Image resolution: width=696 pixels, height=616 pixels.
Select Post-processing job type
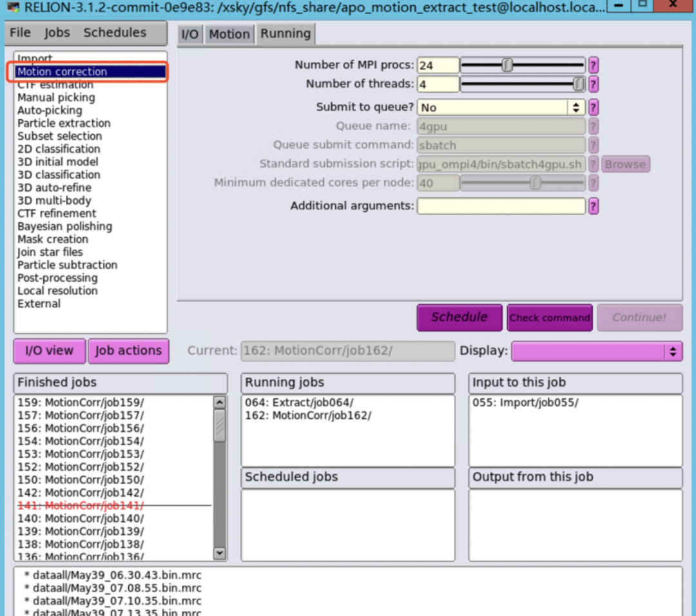[x=90, y=278]
